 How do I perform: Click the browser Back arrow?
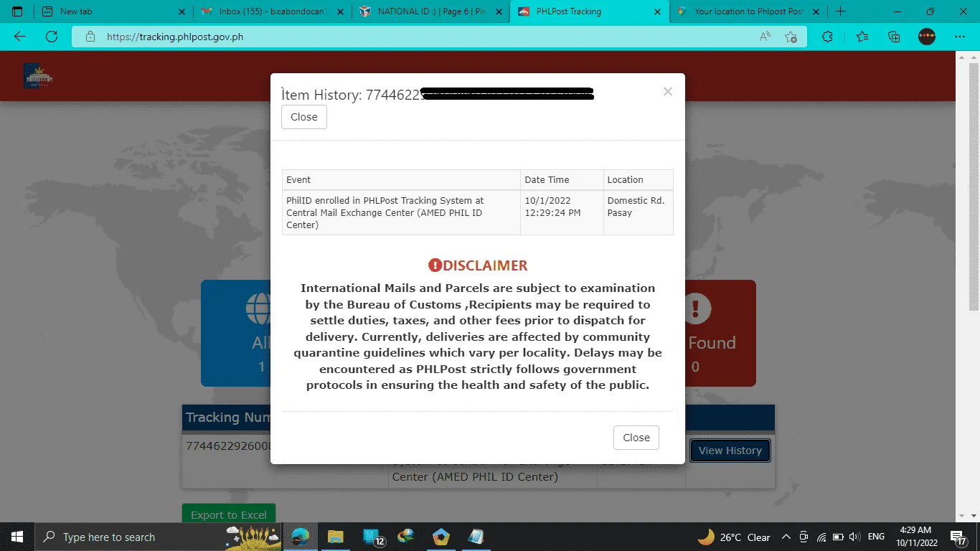[x=20, y=37]
